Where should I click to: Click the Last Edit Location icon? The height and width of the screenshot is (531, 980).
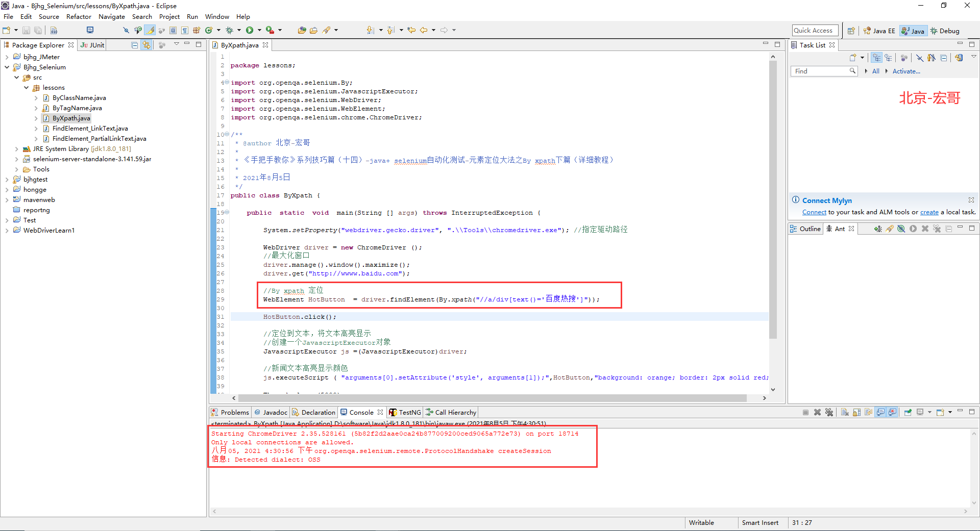(411, 30)
